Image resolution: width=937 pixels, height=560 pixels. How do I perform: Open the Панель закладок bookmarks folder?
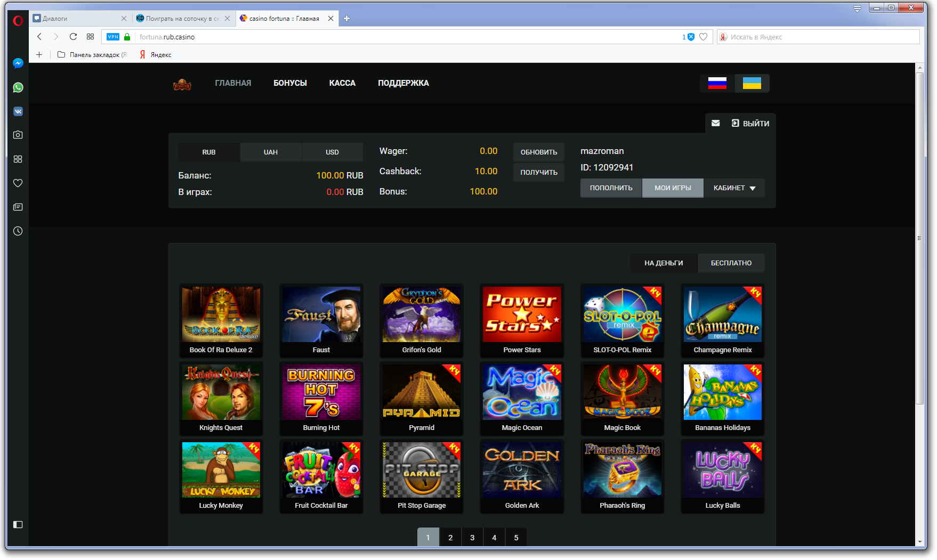click(x=92, y=54)
